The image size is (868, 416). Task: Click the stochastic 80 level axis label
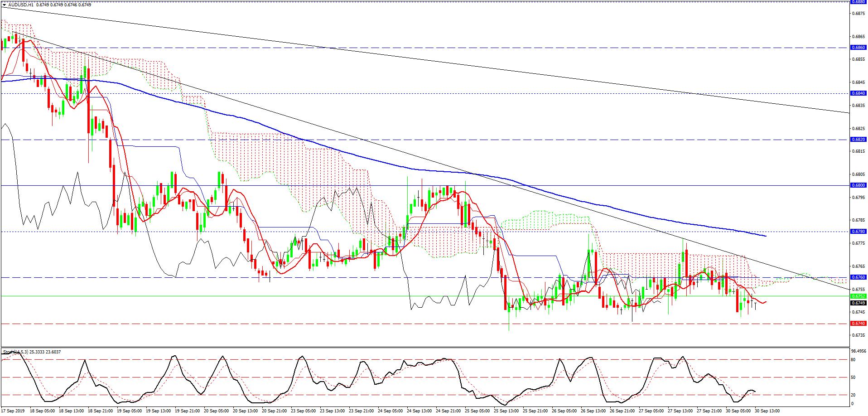[x=853, y=360]
